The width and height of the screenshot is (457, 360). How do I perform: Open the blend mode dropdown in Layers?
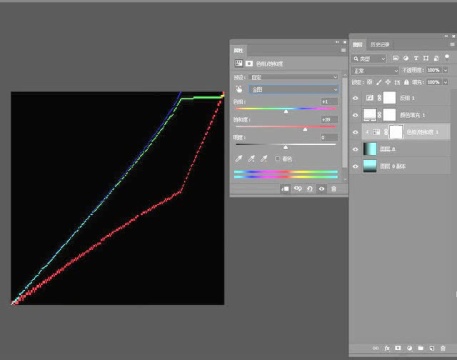click(375, 71)
